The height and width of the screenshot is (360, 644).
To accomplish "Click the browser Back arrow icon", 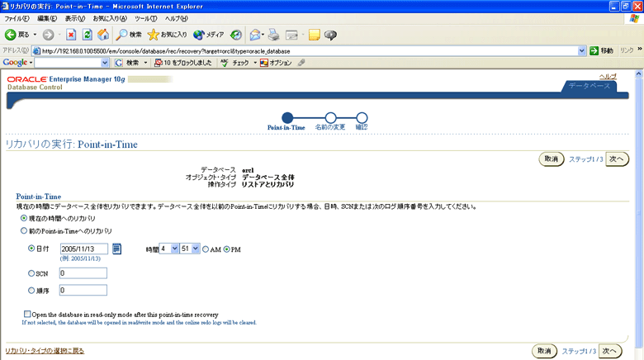I will click(x=10, y=35).
